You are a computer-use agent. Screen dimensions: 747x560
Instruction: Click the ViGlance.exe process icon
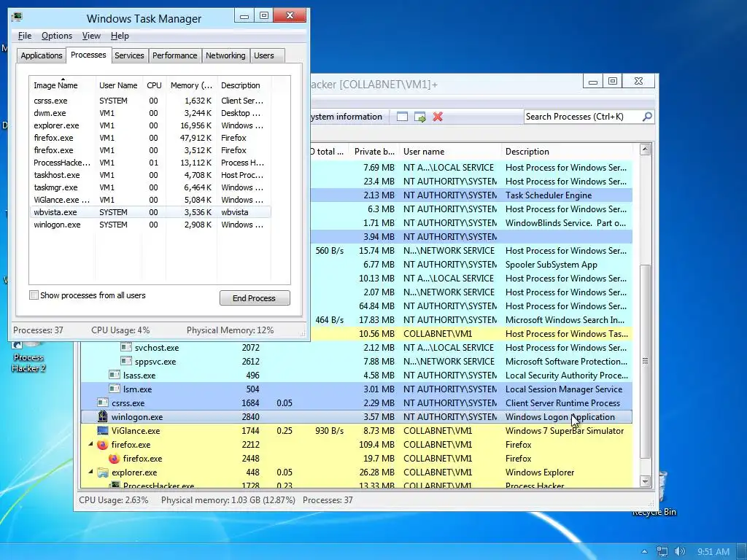(x=102, y=430)
